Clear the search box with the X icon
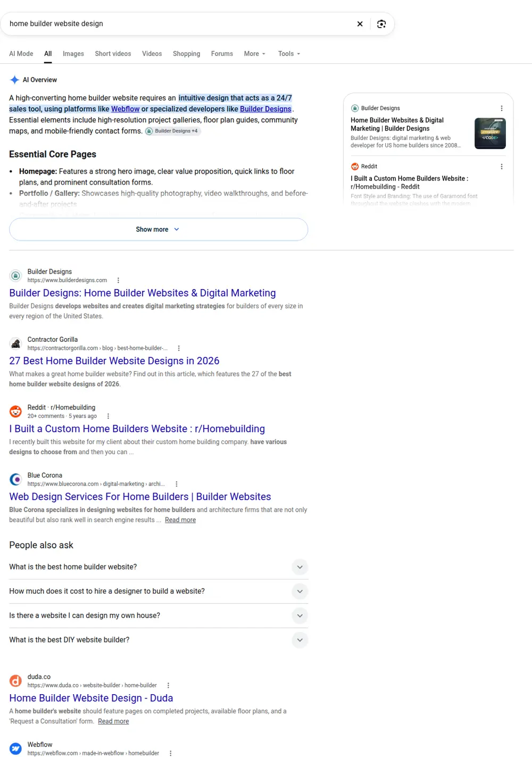Screen dimensions: 532x757 pos(360,24)
